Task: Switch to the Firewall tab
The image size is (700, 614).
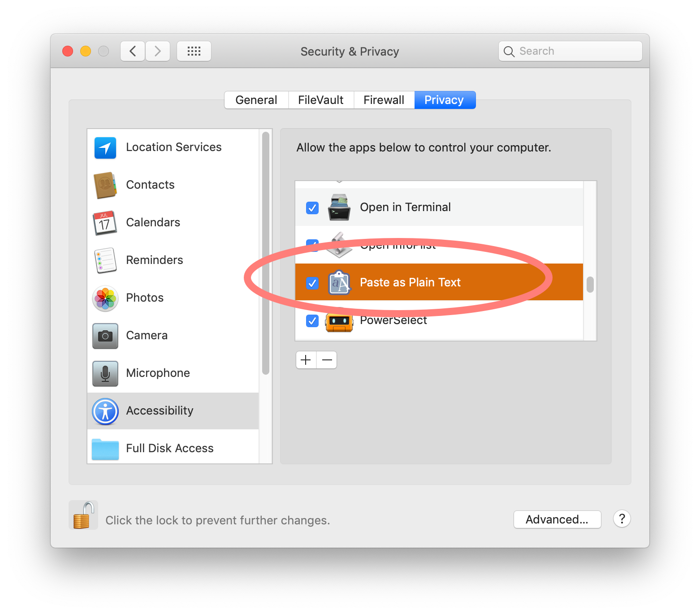Action: (x=384, y=100)
